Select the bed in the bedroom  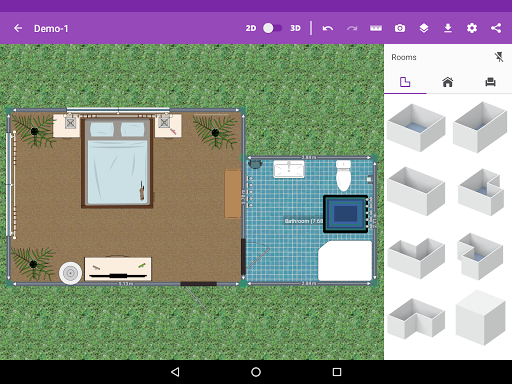pos(117,162)
